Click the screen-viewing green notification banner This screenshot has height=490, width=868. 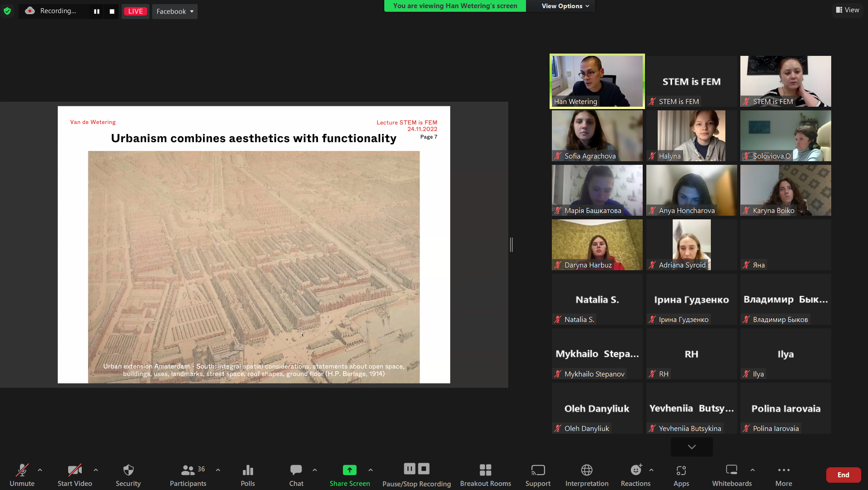point(455,6)
